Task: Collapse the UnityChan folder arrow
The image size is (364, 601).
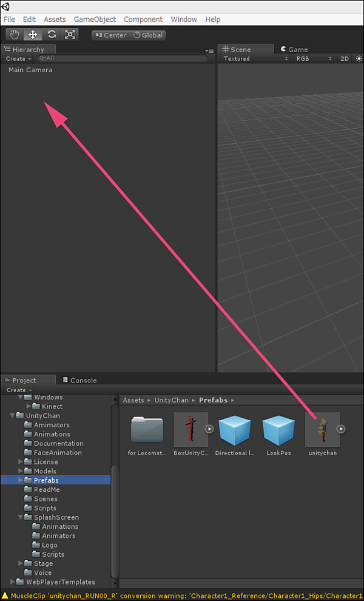Action: (x=13, y=415)
